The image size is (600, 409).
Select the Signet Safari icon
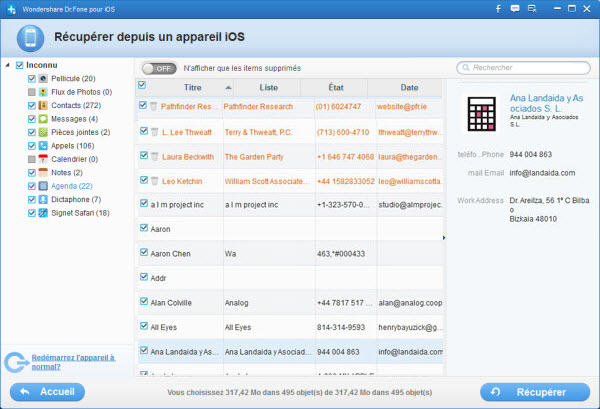pyautogui.click(x=43, y=213)
